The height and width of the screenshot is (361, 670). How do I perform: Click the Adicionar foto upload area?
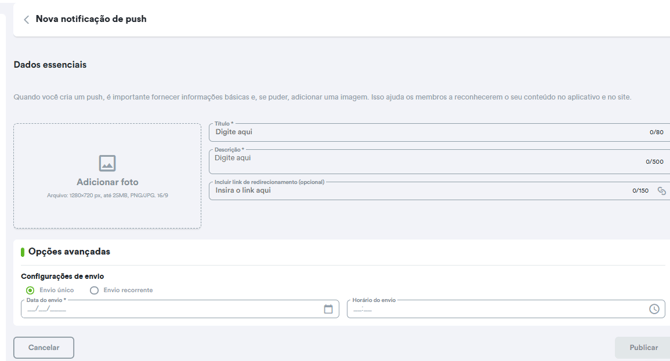107,176
